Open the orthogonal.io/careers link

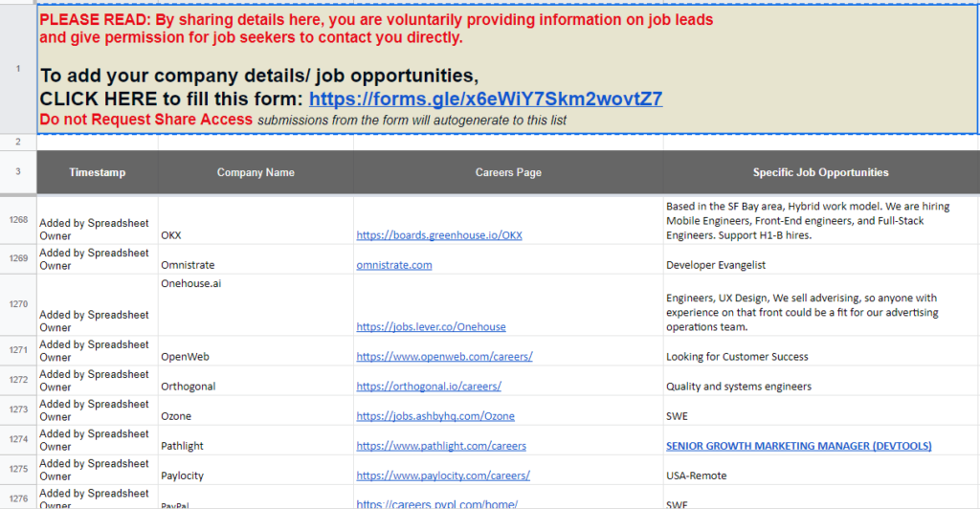pyautogui.click(x=429, y=387)
